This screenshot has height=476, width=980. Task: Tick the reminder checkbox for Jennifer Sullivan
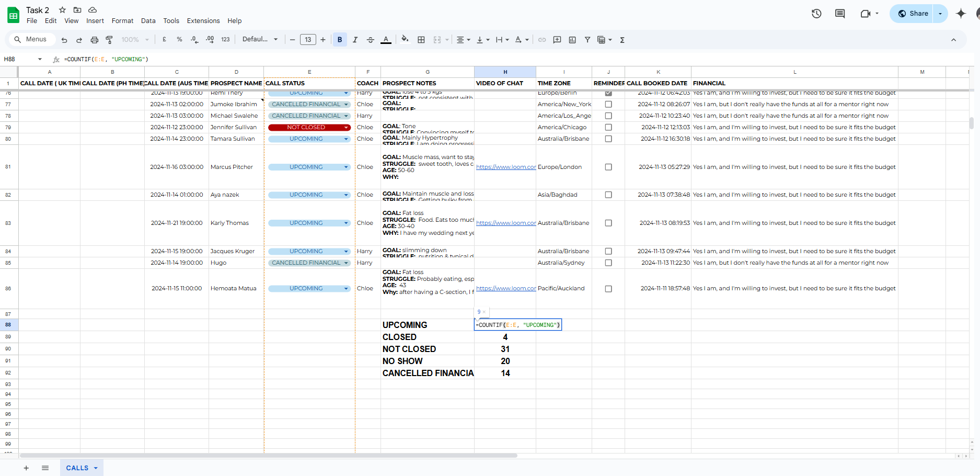point(608,127)
